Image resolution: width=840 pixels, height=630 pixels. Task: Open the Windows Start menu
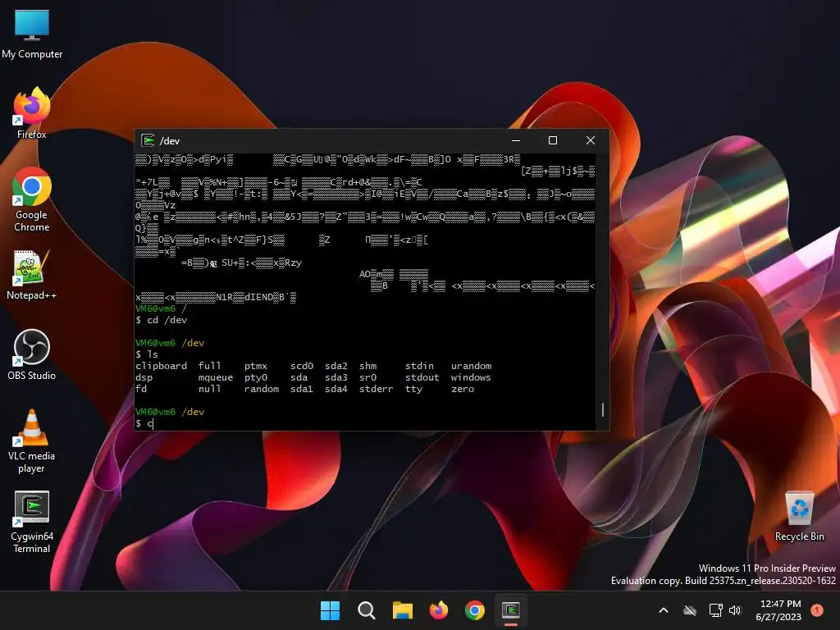coord(330,610)
